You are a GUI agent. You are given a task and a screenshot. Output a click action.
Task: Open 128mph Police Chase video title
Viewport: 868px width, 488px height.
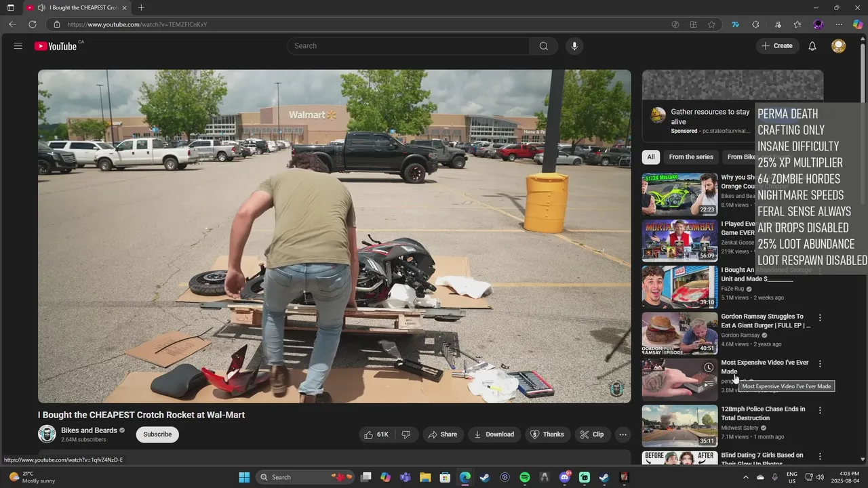[x=763, y=413]
